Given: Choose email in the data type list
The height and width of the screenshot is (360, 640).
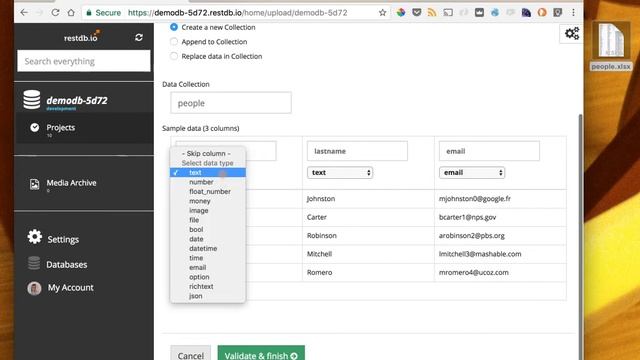Looking at the screenshot, I should click(208, 267).
